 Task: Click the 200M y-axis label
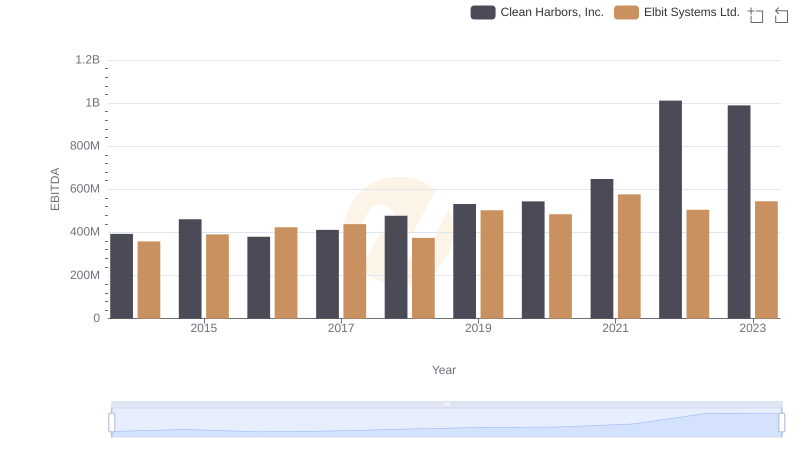click(85, 275)
